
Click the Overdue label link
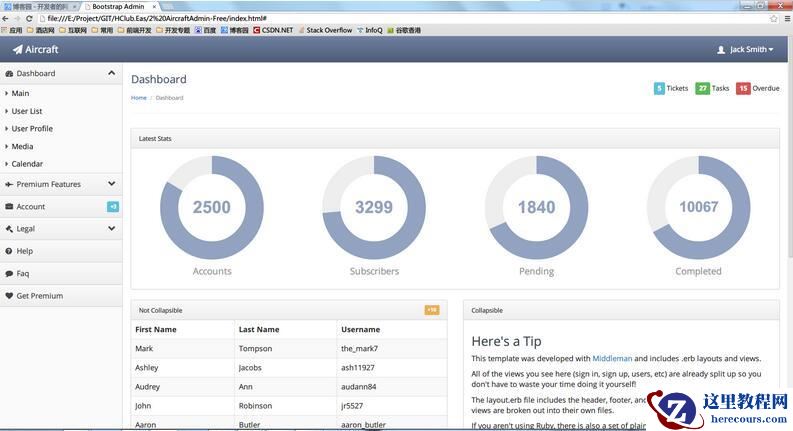click(x=766, y=89)
